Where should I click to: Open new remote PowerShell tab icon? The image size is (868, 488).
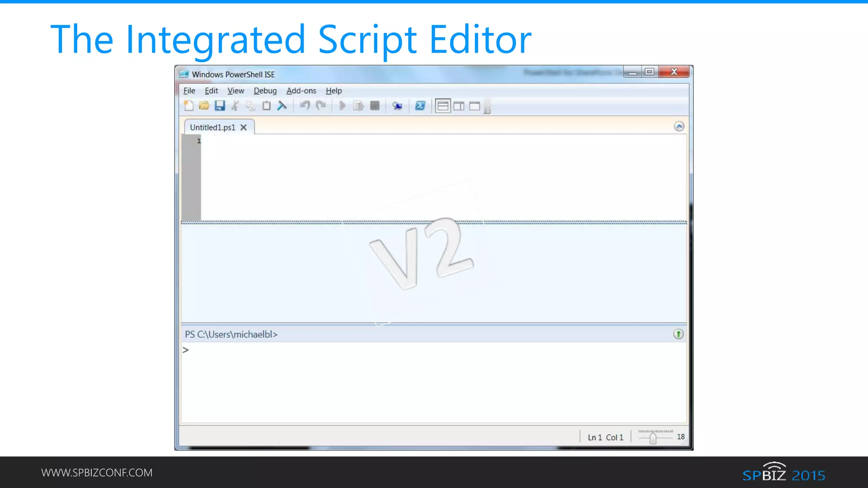click(x=397, y=106)
